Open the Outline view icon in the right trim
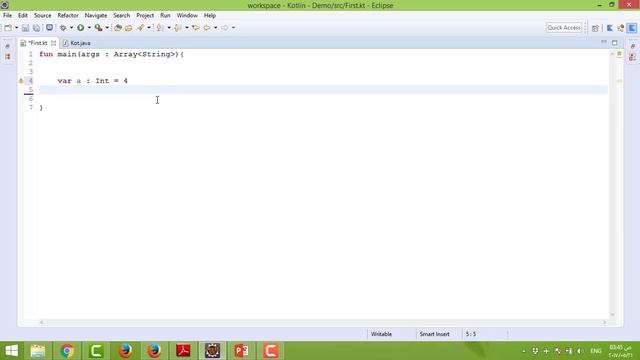This screenshot has width=640, height=360. [x=633, y=57]
